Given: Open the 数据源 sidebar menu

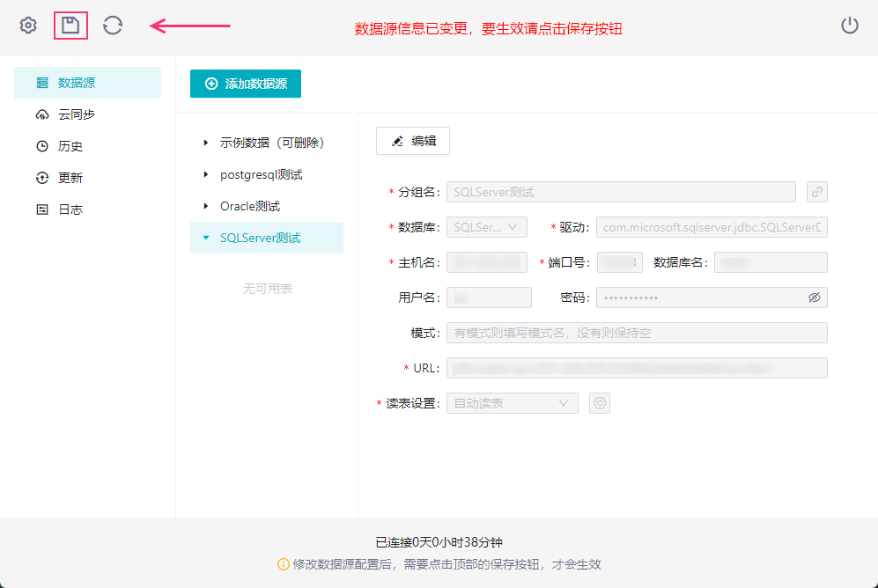Looking at the screenshot, I should point(87,83).
